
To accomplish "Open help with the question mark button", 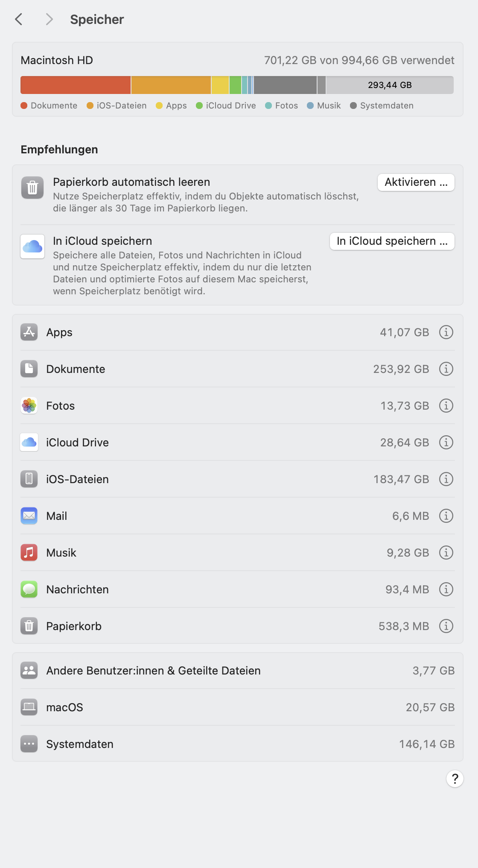I will 455,779.
